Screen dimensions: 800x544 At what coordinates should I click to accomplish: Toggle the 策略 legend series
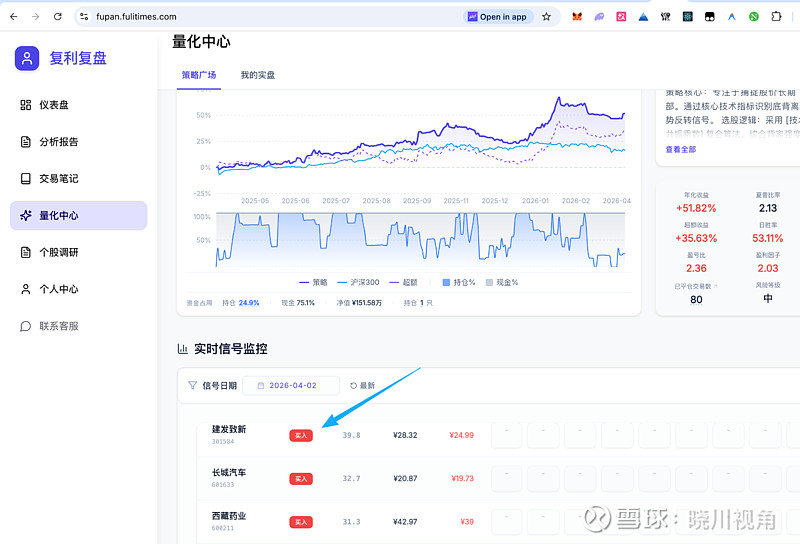pyautogui.click(x=313, y=282)
